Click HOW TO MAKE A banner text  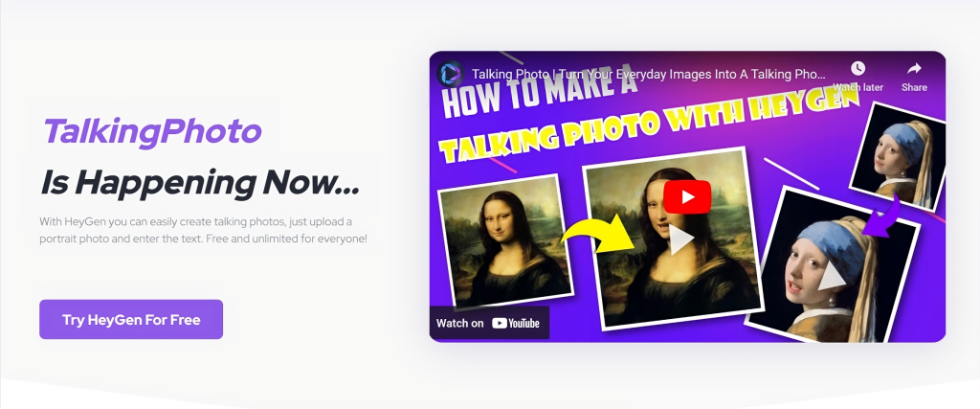[539, 96]
